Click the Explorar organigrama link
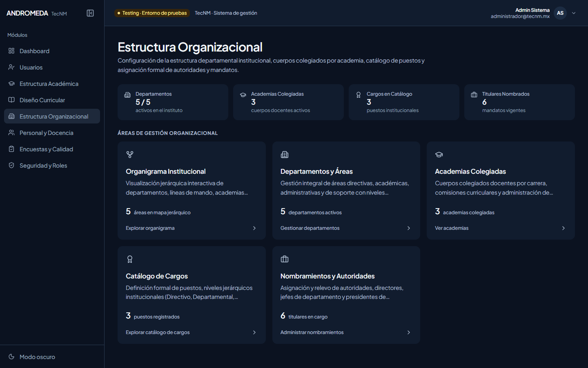Screen dimensions: 588x368 click(x=150, y=228)
